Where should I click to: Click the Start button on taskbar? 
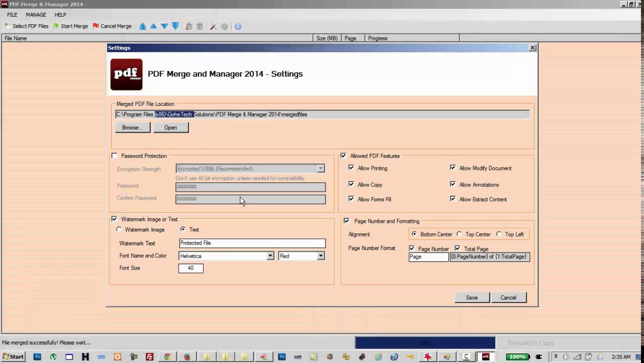click(x=13, y=356)
